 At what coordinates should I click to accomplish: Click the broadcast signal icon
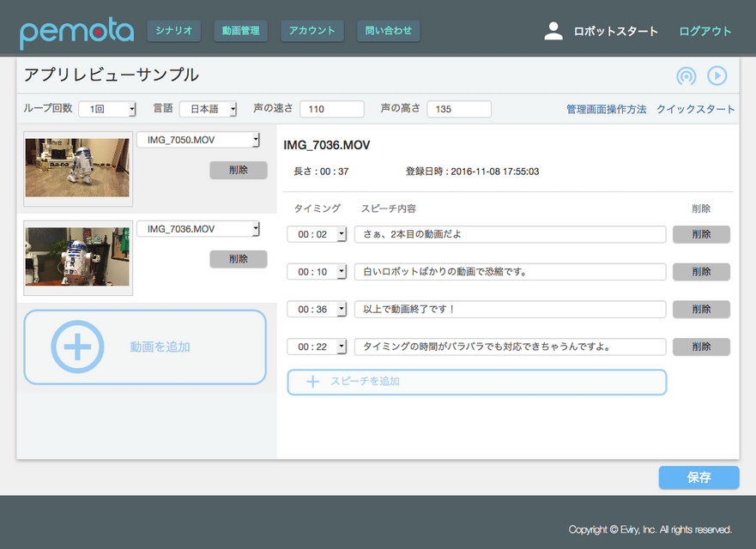tap(686, 76)
